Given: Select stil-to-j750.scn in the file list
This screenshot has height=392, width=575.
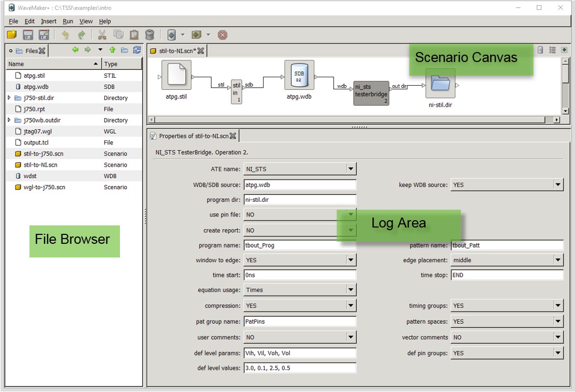Looking at the screenshot, I should pos(74,153).
